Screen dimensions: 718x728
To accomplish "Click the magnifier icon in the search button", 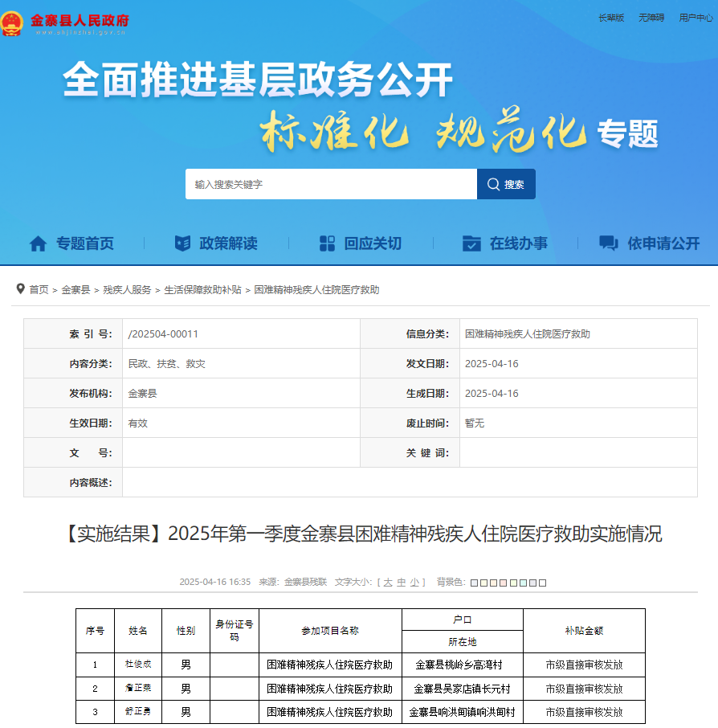I will tap(493, 184).
